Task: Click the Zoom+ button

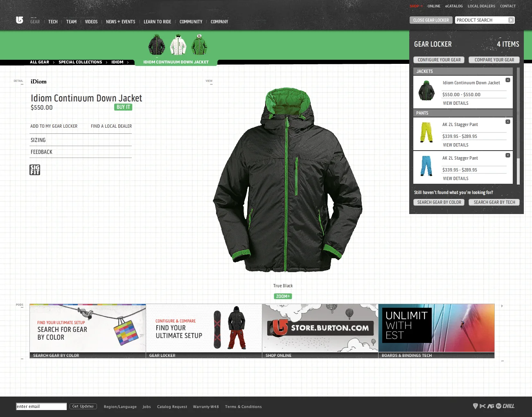Action: point(283,296)
